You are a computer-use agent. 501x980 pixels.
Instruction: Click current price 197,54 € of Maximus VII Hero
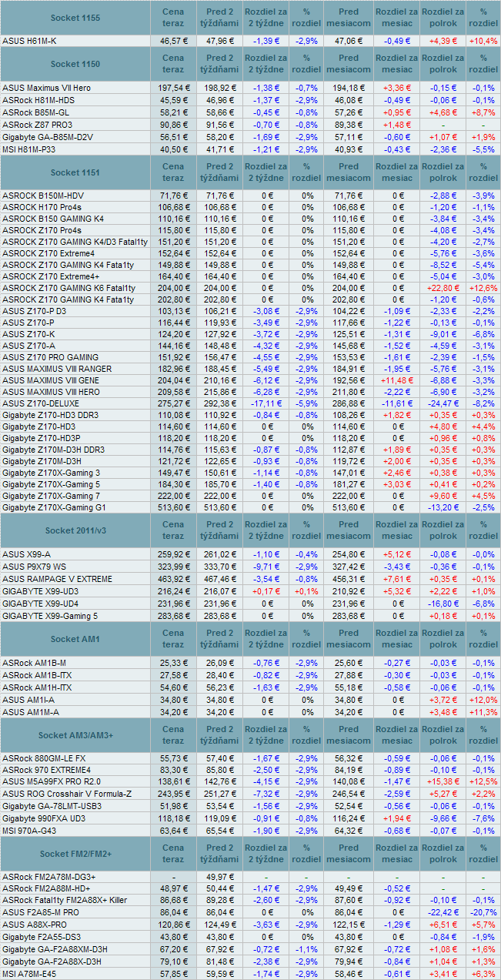click(x=173, y=89)
